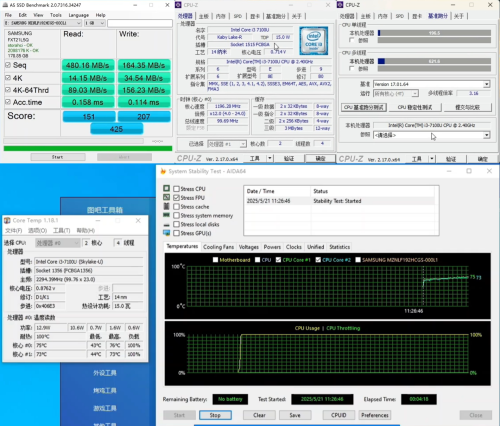This screenshot has height=426, width=500.
Task: Enable the Stress local disks checkbox
Action: [x=176, y=224]
